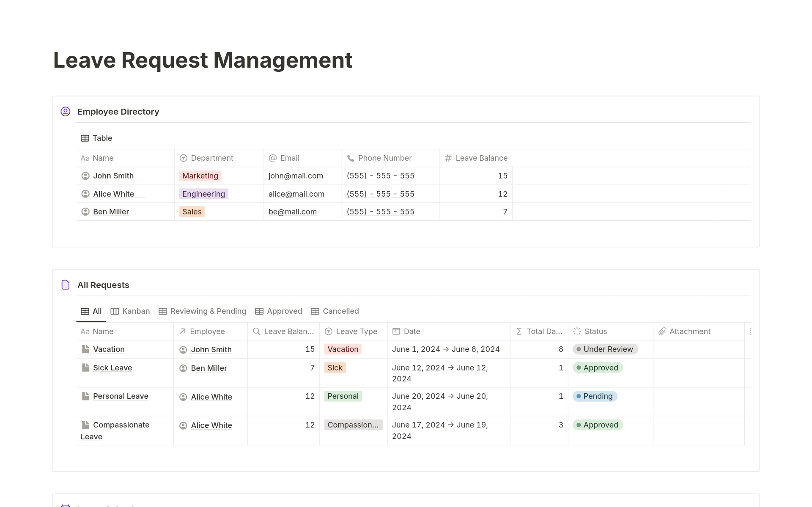The width and height of the screenshot is (812, 507).
Task: Open the Leave Type column header menu
Action: [356, 332]
